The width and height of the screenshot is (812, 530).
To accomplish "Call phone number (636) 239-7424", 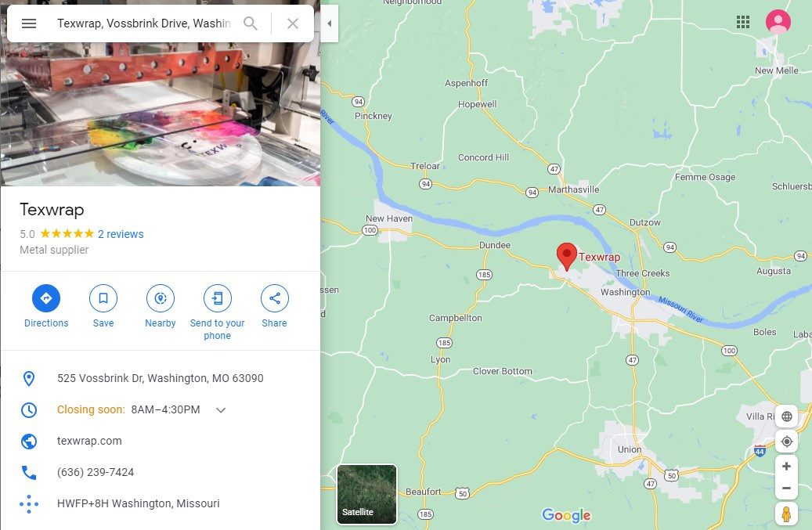I will [x=96, y=472].
